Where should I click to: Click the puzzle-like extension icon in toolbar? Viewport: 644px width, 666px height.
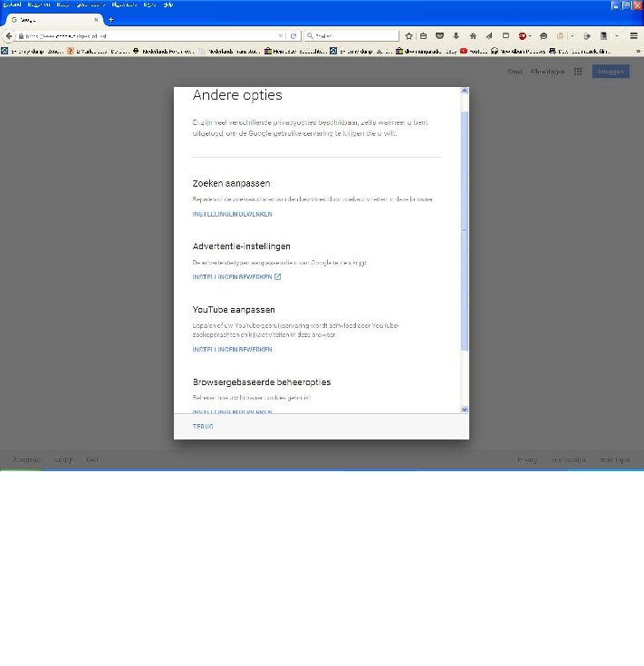[587, 36]
